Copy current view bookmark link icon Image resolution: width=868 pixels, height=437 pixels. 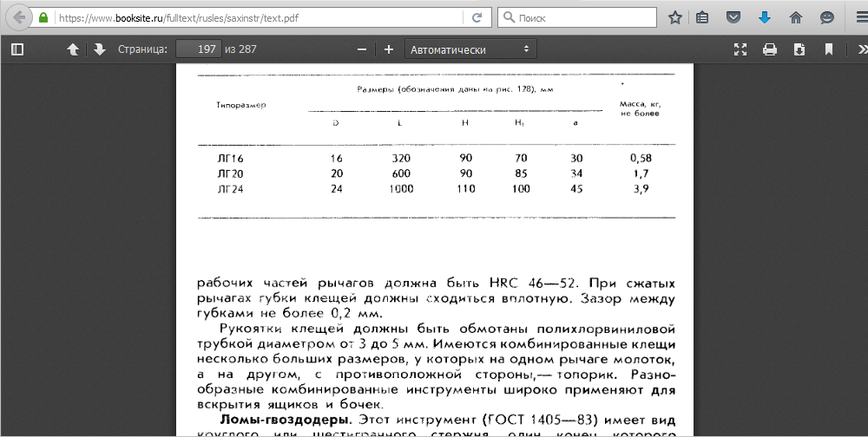pos(829,49)
